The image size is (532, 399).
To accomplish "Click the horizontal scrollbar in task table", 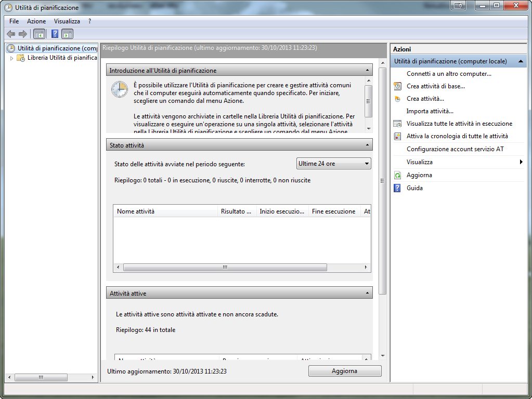I will (x=225, y=268).
